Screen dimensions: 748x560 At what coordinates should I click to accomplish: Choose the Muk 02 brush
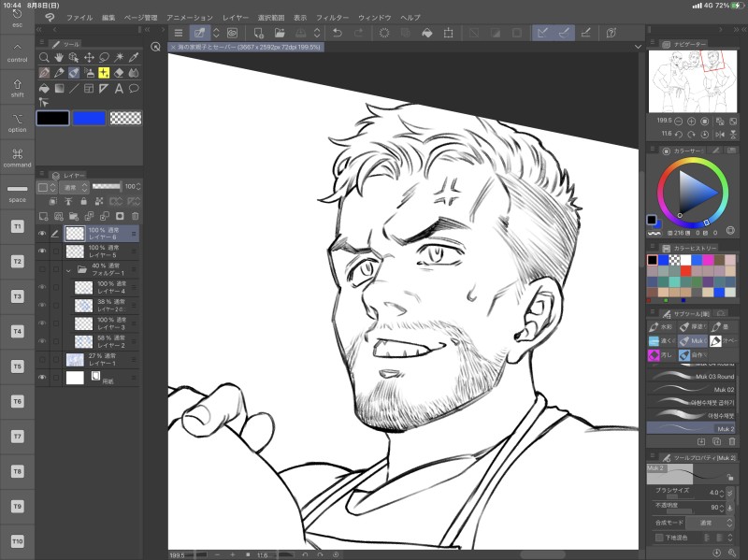tap(692, 389)
